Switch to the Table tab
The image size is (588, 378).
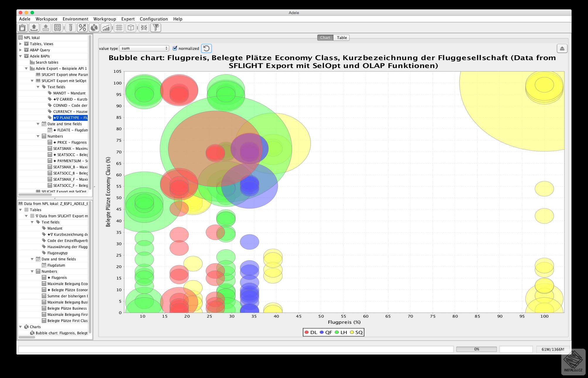click(x=342, y=38)
